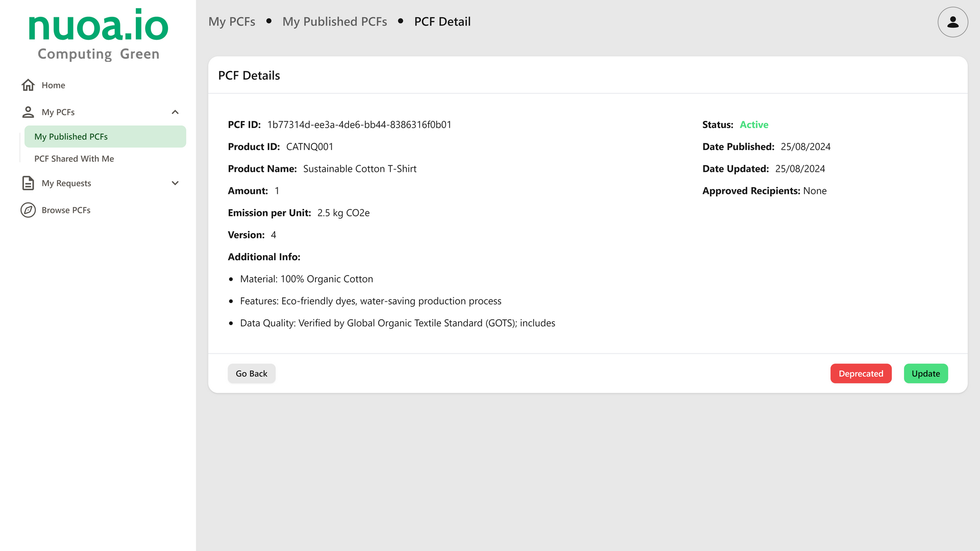
Task: Click the nuoa.io Computing Green logo
Action: 99,35
